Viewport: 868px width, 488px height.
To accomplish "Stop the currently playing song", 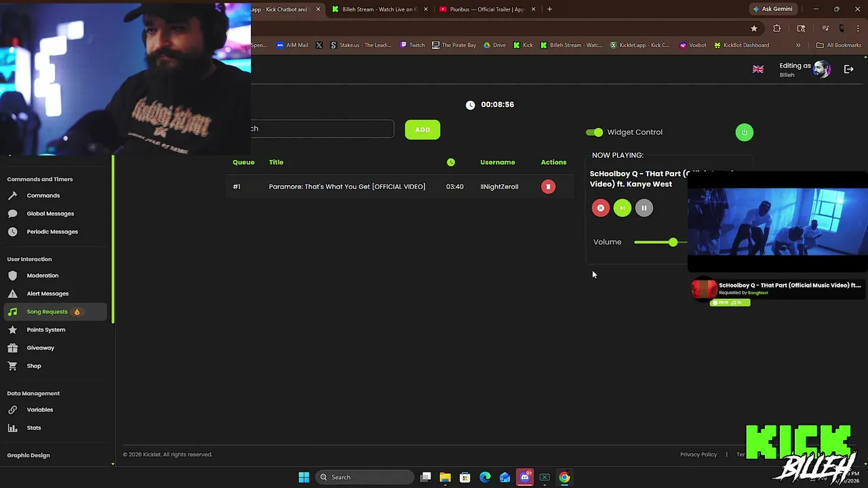I will [x=600, y=208].
